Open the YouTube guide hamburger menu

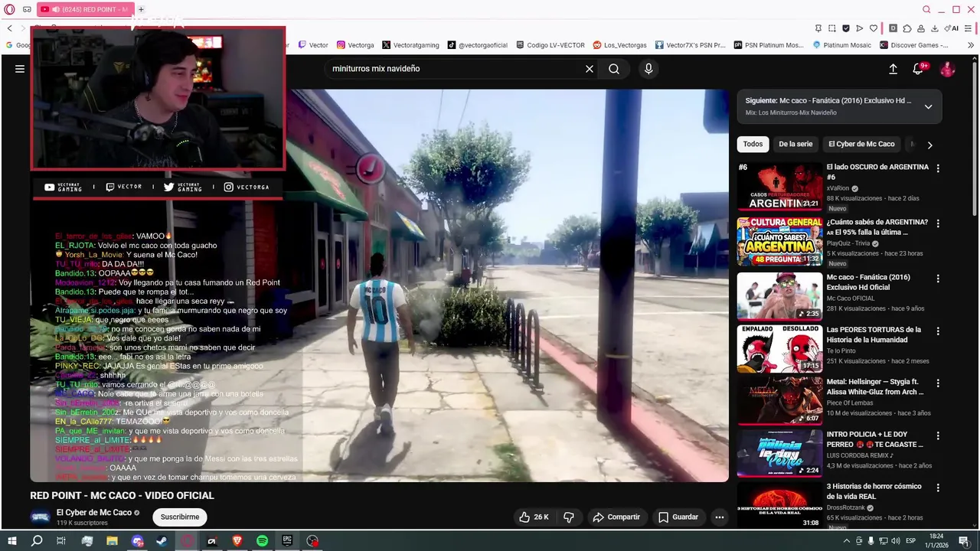point(20,69)
